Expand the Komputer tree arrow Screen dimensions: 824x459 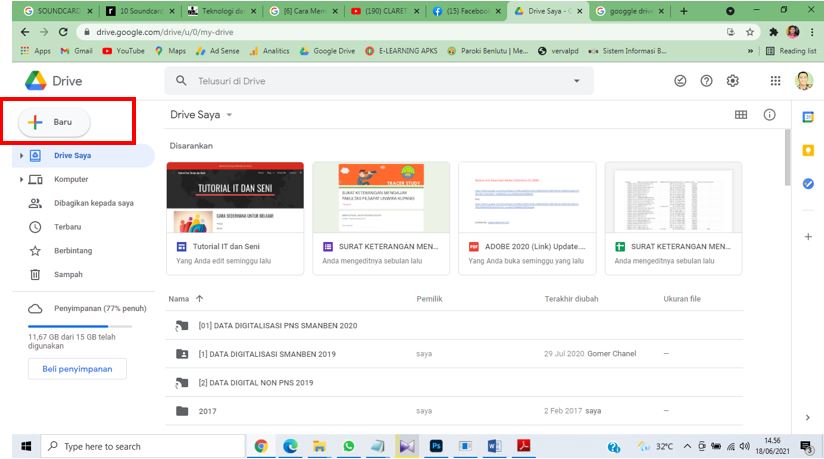coord(22,180)
